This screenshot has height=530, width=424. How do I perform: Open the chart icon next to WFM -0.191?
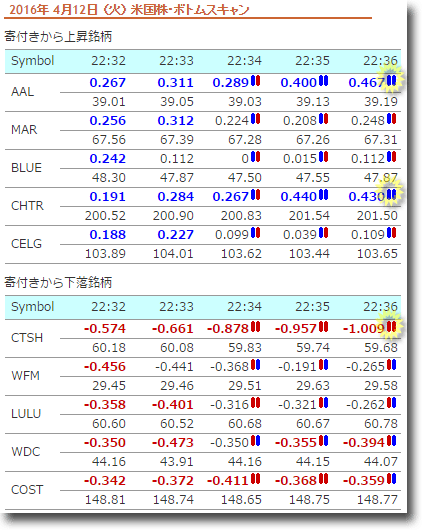coord(324,365)
